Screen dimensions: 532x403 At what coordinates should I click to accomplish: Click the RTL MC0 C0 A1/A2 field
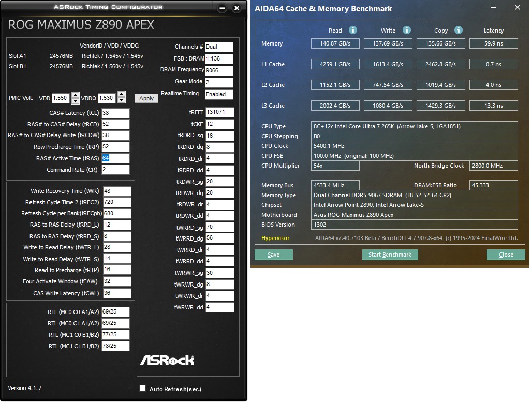115,312
